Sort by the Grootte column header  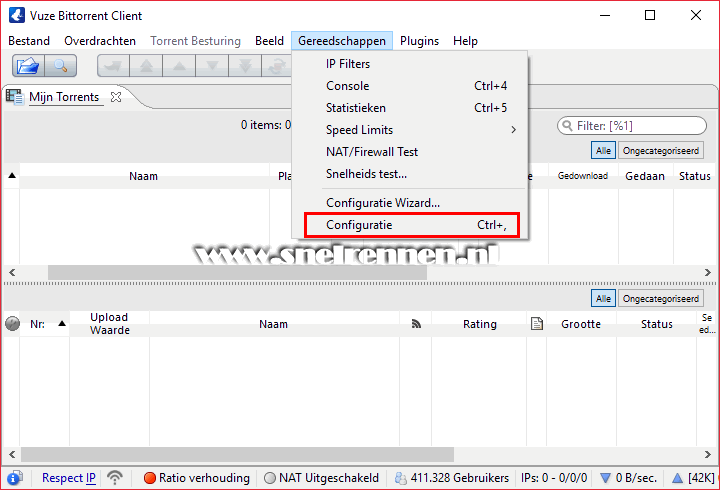coord(581,324)
